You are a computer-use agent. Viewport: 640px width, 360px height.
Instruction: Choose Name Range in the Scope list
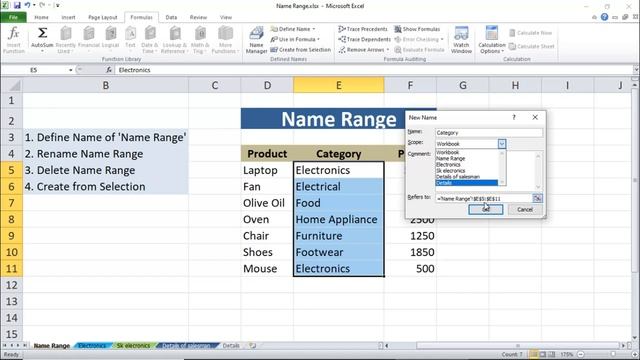467,158
